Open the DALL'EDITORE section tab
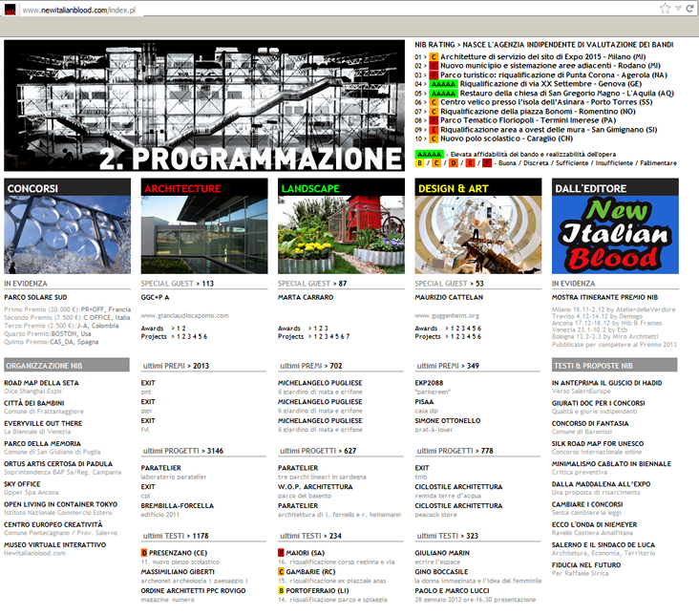 click(x=615, y=187)
